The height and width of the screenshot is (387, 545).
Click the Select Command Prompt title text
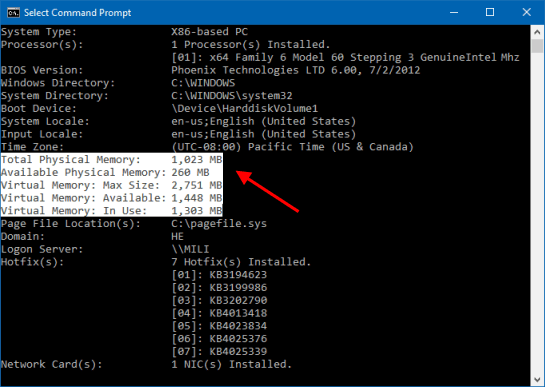coord(78,13)
